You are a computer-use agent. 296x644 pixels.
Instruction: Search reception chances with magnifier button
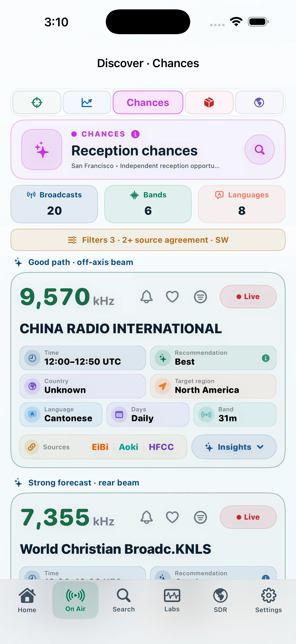click(x=260, y=150)
